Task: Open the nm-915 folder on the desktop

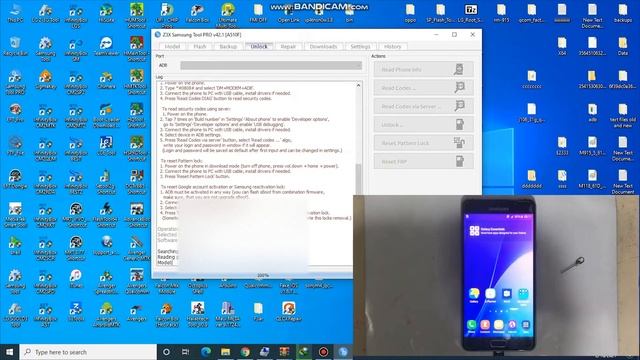Action: coord(501,13)
